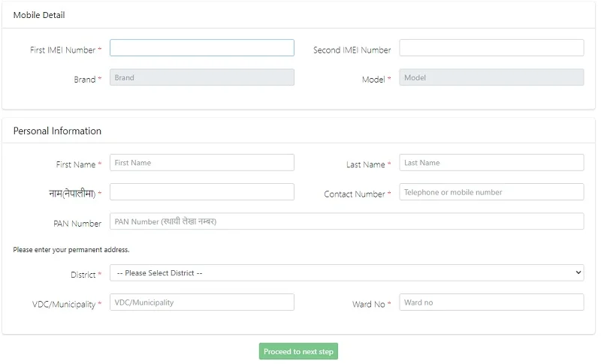Click the Personal Information section heading
Screen dimensions: 601x364
click(x=57, y=131)
